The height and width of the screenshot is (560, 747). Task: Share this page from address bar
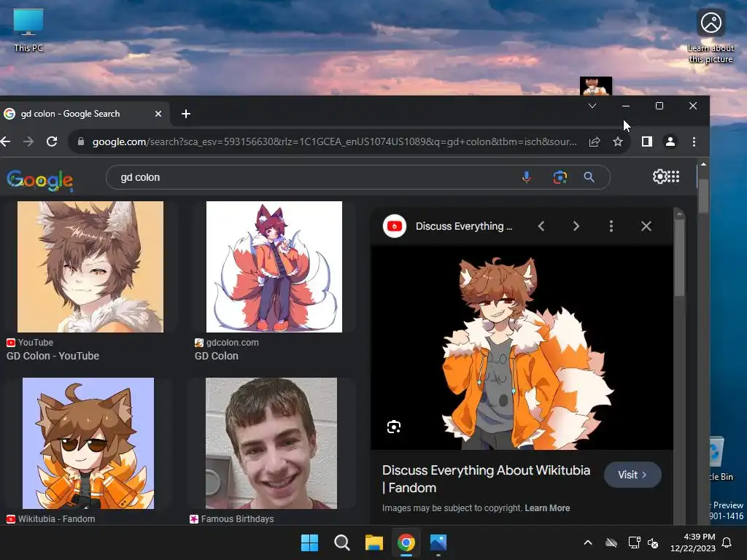pos(594,141)
